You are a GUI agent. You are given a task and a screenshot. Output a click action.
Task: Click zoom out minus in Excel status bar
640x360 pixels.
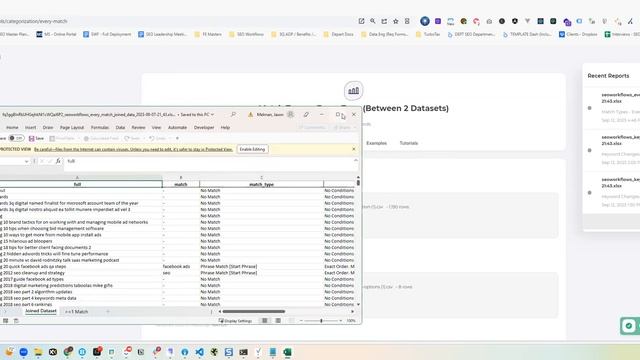tap(301, 321)
